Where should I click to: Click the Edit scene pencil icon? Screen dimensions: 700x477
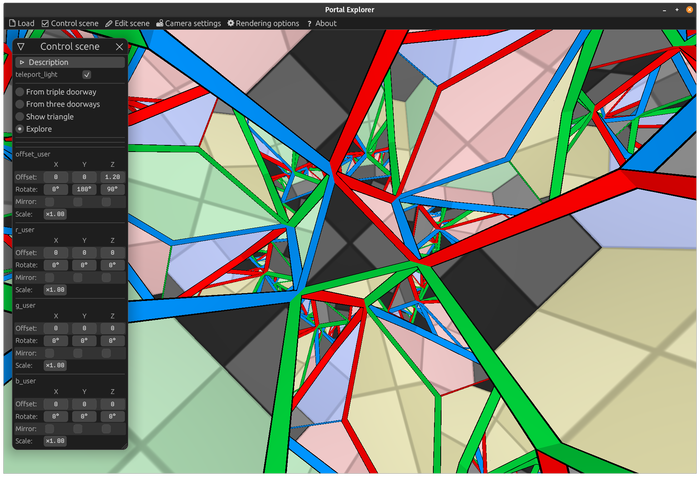click(108, 23)
